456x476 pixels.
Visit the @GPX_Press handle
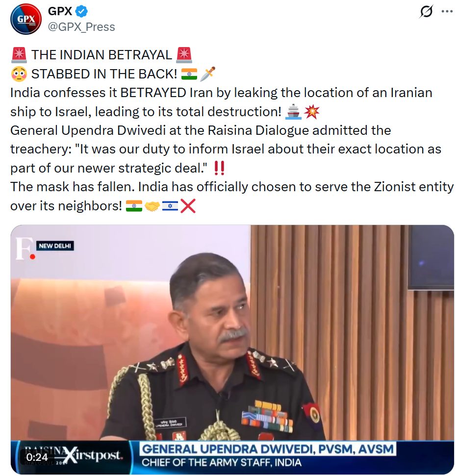click(x=81, y=27)
